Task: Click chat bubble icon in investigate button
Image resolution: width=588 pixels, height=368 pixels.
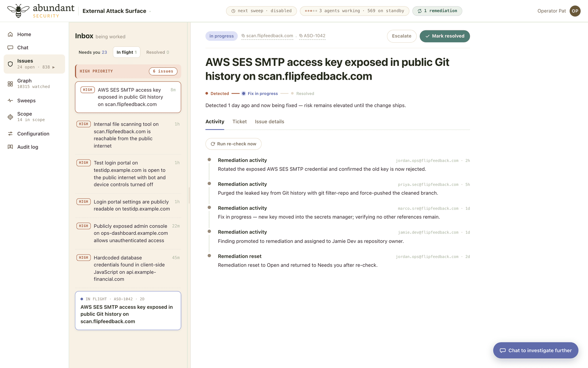Action: (503, 351)
